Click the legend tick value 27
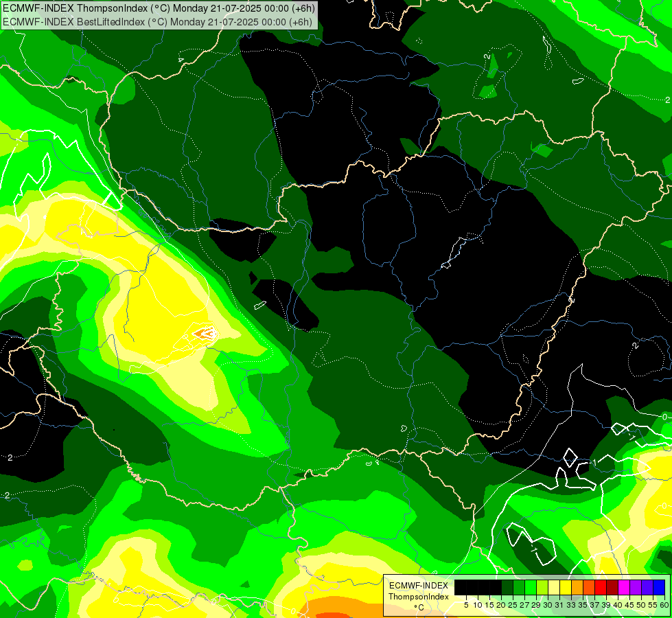Image resolution: width=672 pixels, height=618 pixels. 524,605
